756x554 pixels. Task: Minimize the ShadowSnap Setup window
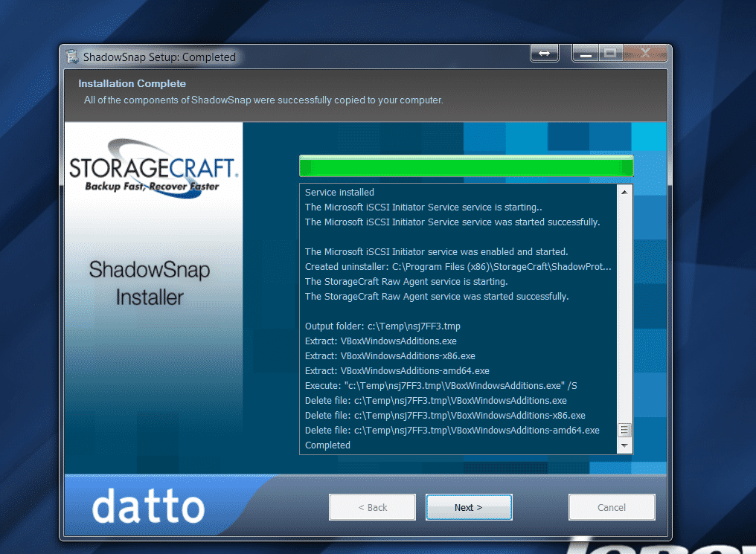click(584, 53)
